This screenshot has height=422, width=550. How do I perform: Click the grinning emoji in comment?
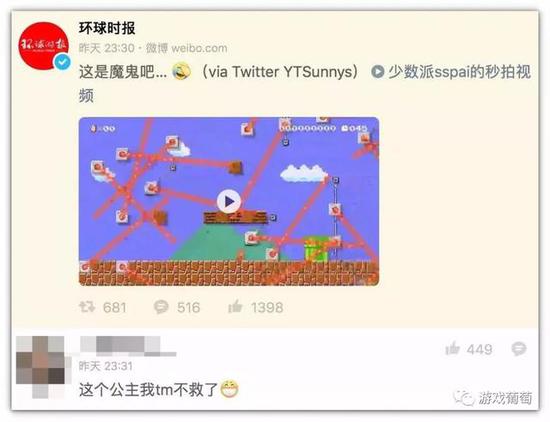coord(229,389)
